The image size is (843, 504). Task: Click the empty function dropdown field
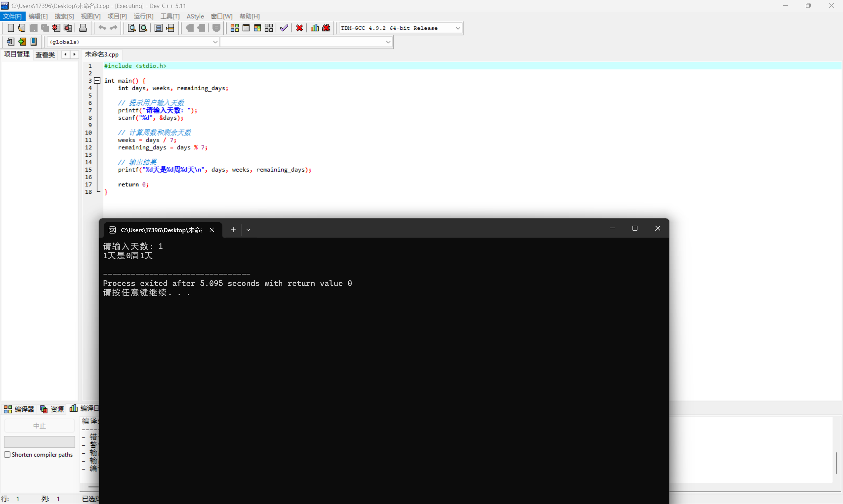tap(306, 42)
